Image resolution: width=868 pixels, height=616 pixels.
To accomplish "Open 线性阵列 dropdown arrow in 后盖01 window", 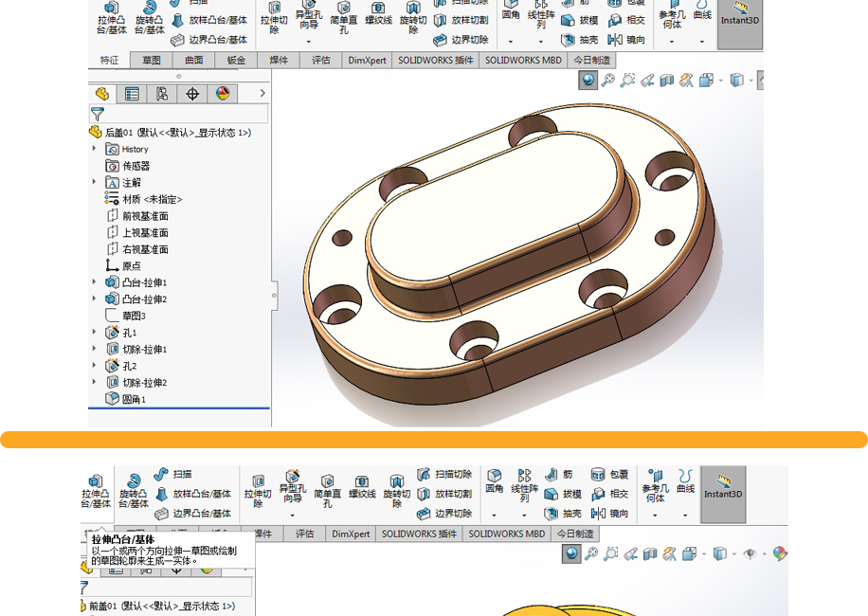I will click(541, 42).
